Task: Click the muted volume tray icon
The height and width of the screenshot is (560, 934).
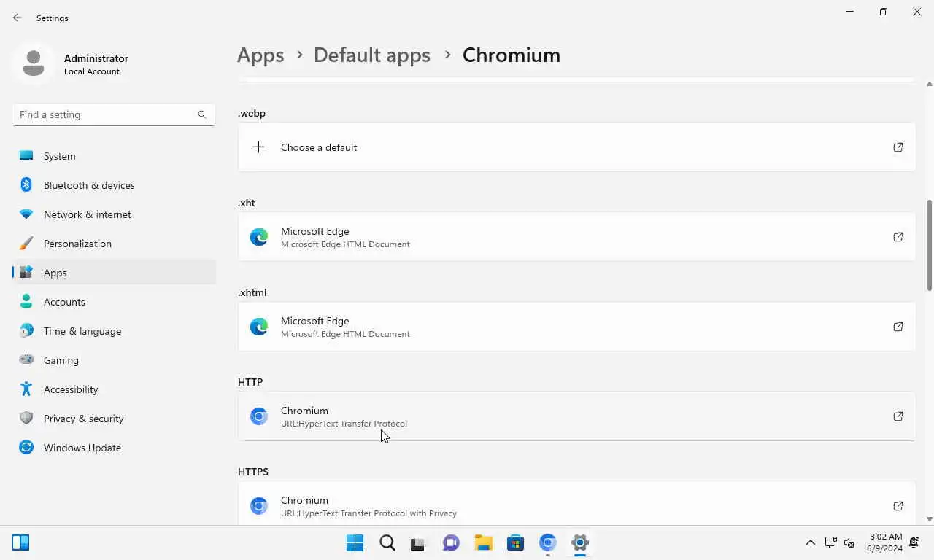Action: pyautogui.click(x=849, y=542)
